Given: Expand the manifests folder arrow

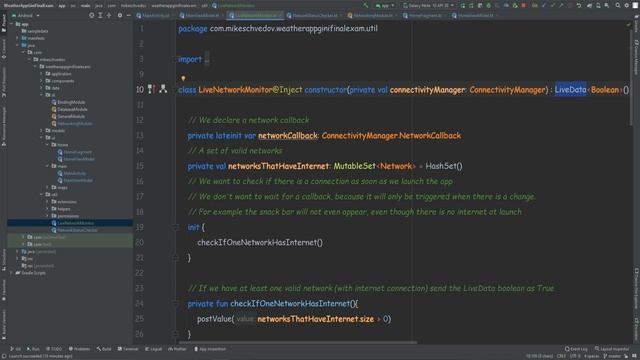Looking at the screenshot, I should pyautogui.click(x=18, y=38).
